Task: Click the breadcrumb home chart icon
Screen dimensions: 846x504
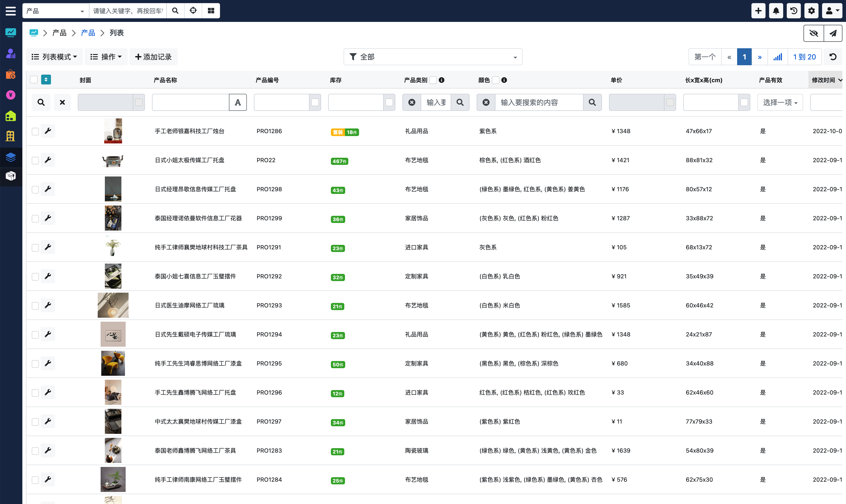Action: (34, 33)
